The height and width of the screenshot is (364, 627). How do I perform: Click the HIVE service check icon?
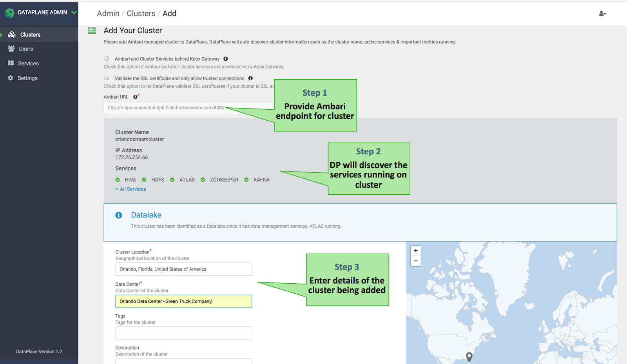[118, 180]
